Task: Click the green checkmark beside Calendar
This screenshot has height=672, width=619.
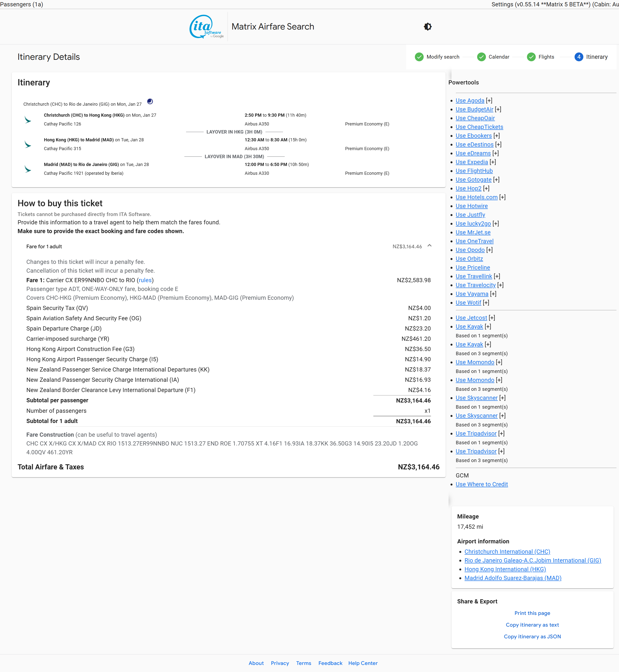Action: pos(481,57)
